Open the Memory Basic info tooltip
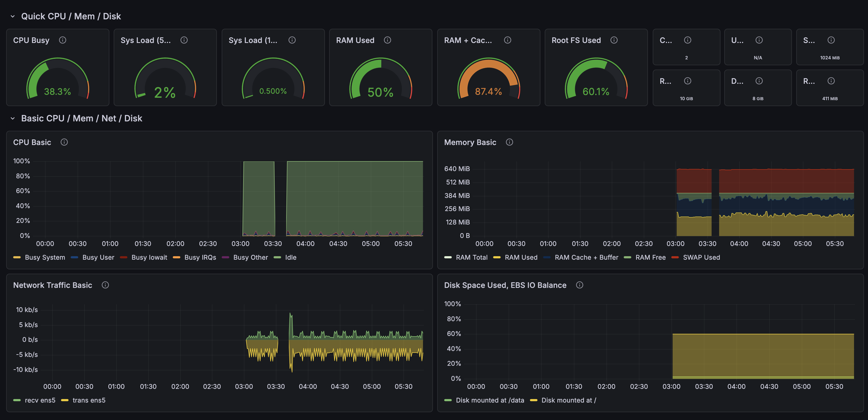Viewport: 868px width, 420px height. [x=509, y=142]
